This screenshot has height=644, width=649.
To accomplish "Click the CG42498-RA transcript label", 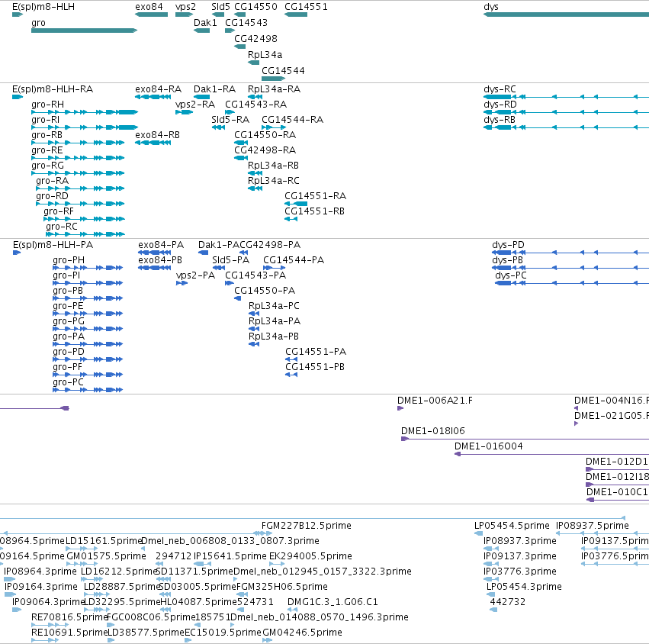I will [x=265, y=150].
